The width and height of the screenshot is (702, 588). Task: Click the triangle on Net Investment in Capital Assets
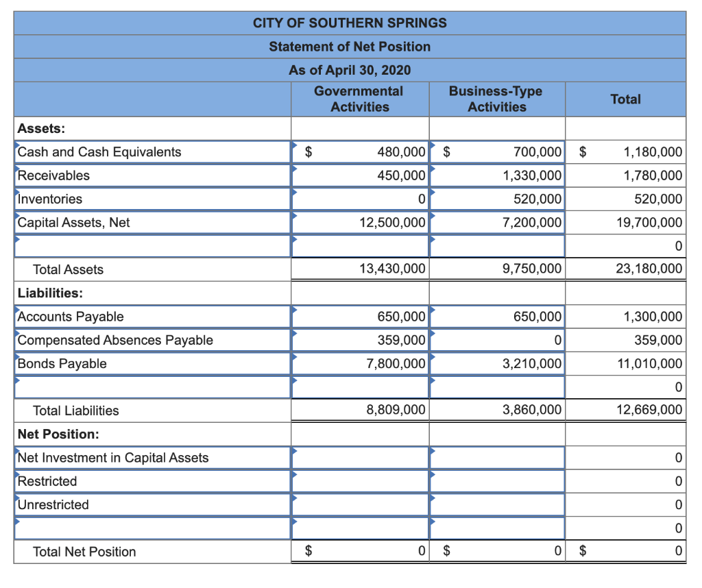[x=18, y=450]
